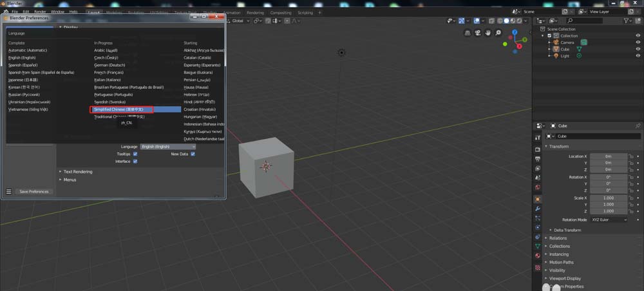Screen dimensions: 644x291
Task: Select Korean language option
Action: (x=24, y=88)
